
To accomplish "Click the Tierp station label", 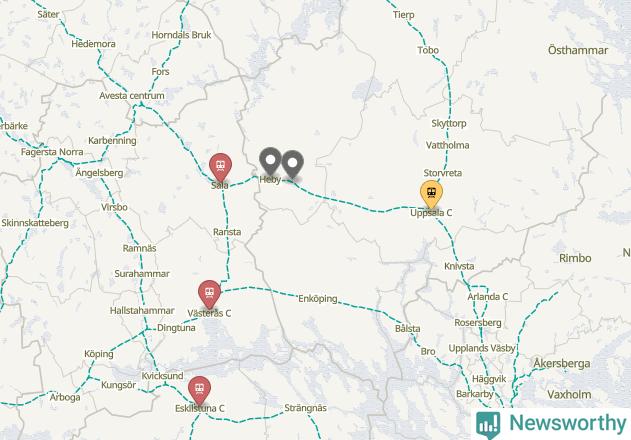I will [x=404, y=15].
